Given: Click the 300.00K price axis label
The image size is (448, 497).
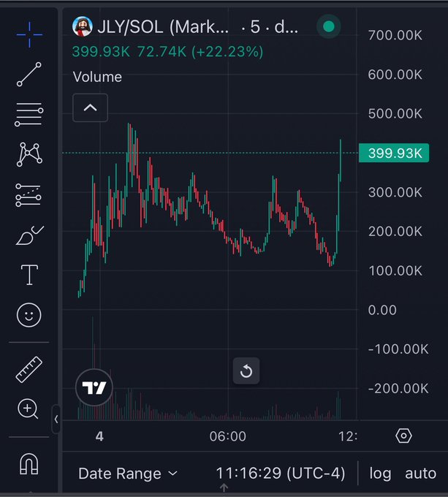Looking at the screenshot, I should click(x=395, y=192).
